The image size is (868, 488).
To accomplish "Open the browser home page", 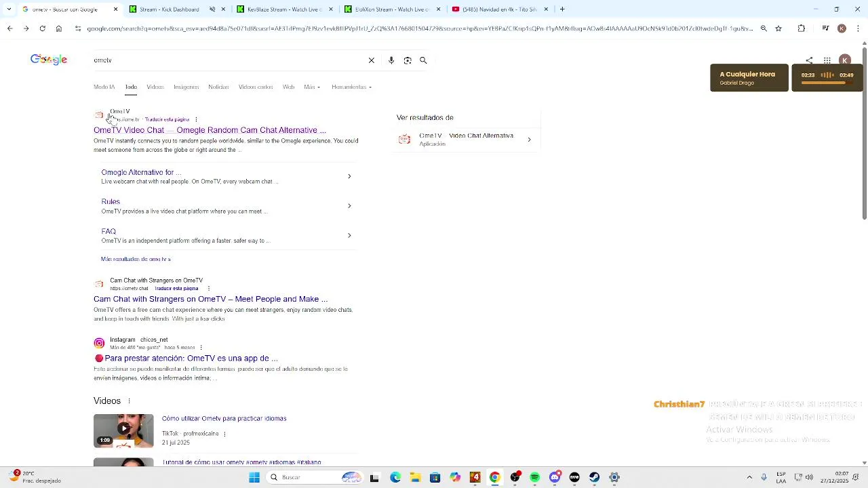I will coord(58,28).
